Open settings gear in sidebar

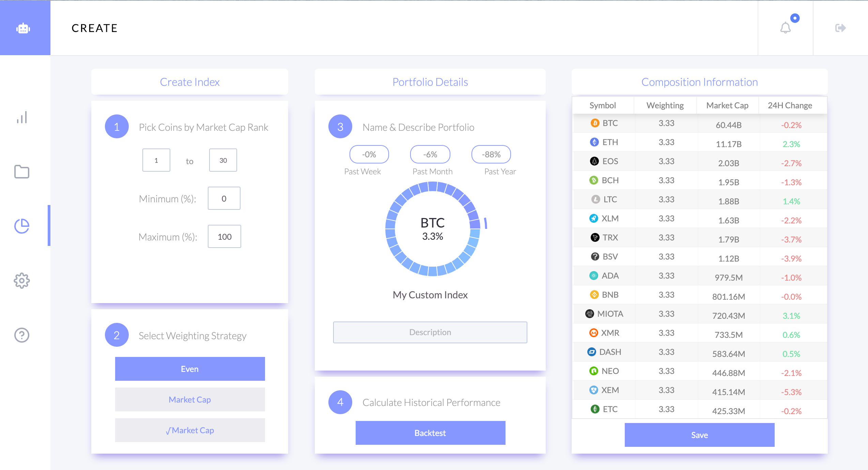pos(22,281)
